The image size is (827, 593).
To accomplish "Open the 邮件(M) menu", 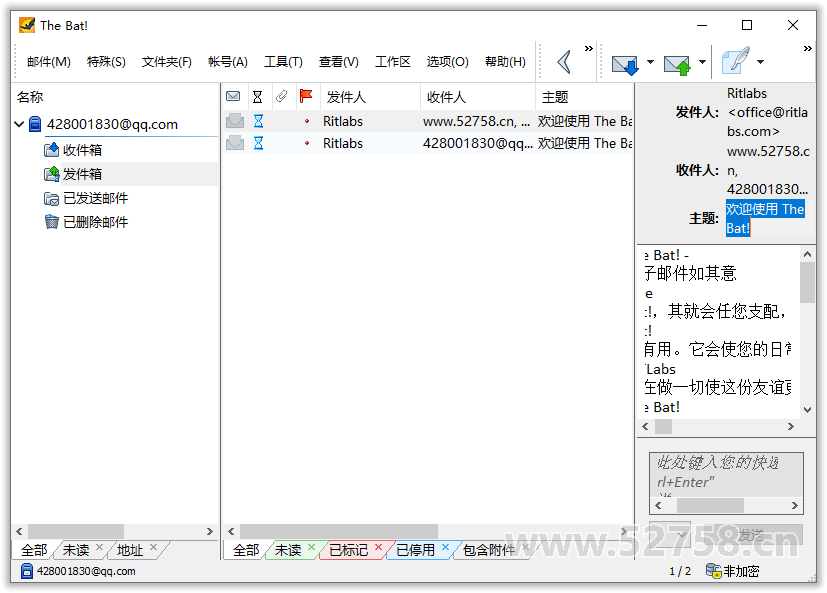I will click(49, 62).
